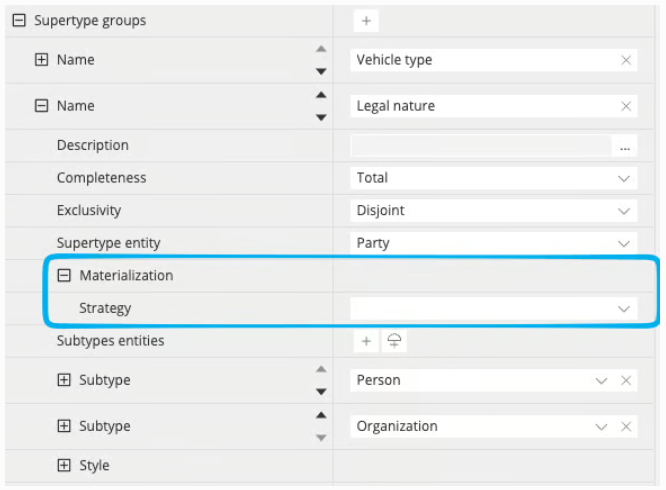Move Organization subtype up
This screenshot has width=666, height=490.
tap(322, 415)
